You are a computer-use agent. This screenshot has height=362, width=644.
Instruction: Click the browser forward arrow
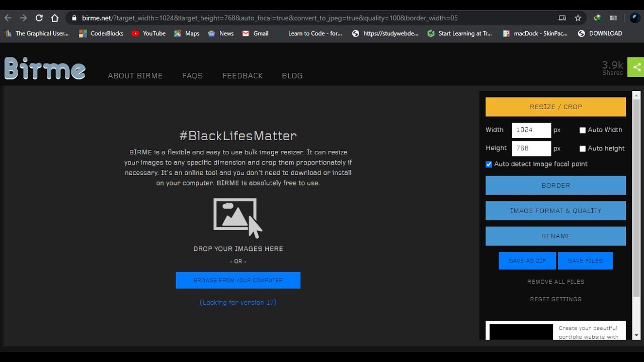click(x=24, y=18)
